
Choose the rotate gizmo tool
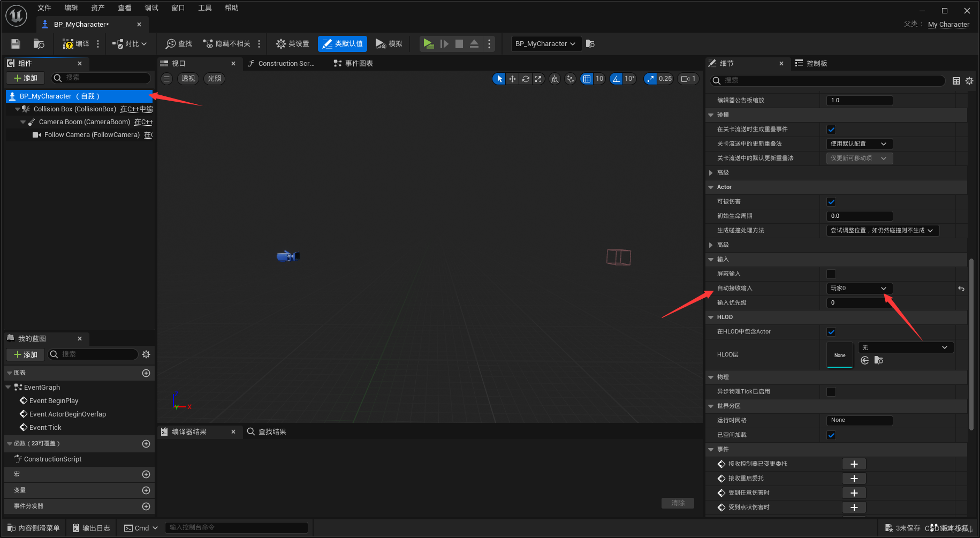click(x=526, y=79)
